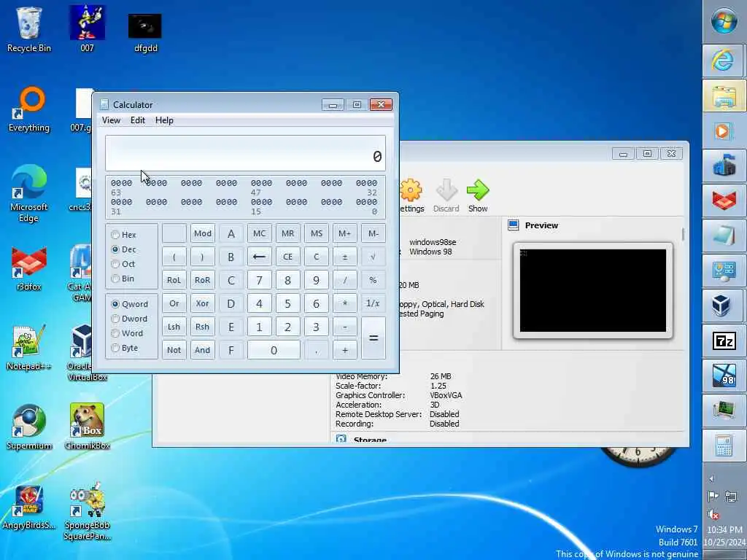
Task: Open the Action Center flag icon
Action: click(713, 497)
